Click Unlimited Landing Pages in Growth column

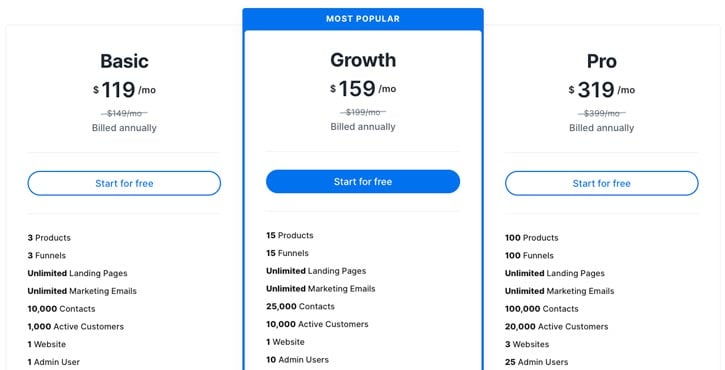click(x=316, y=271)
